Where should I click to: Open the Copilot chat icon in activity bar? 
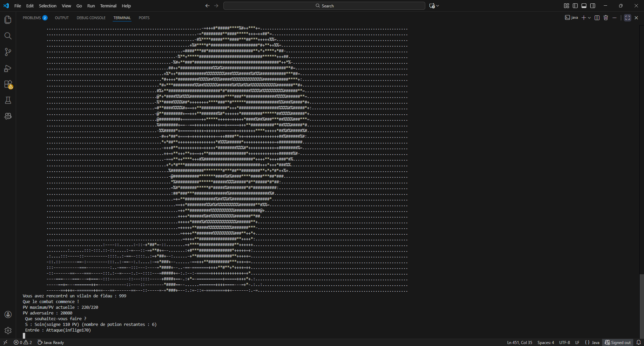[8, 116]
